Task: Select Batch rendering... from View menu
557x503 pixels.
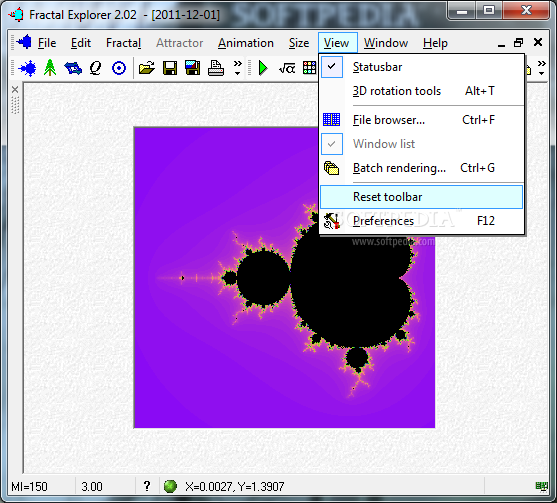Action: coord(422,168)
